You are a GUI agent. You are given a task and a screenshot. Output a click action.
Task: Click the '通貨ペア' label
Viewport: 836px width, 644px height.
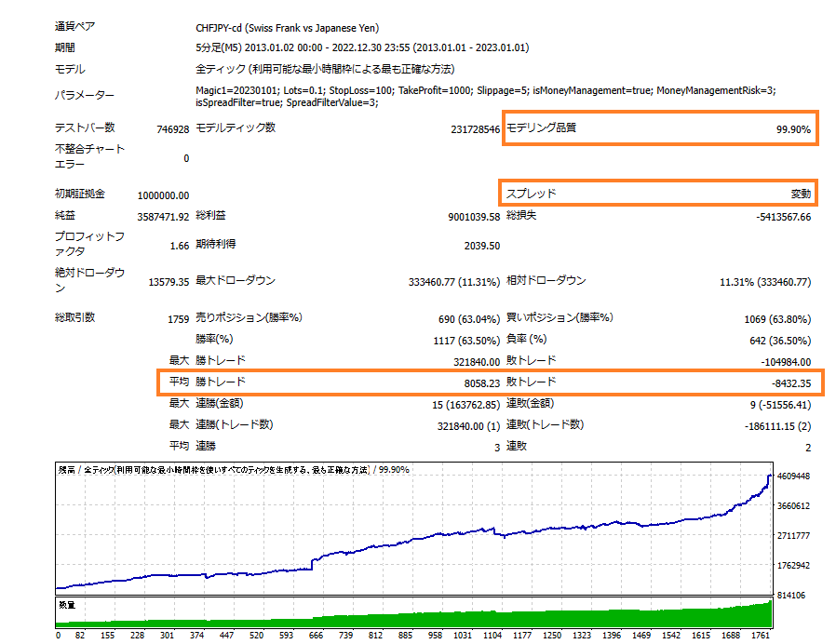[x=74, y=26]
